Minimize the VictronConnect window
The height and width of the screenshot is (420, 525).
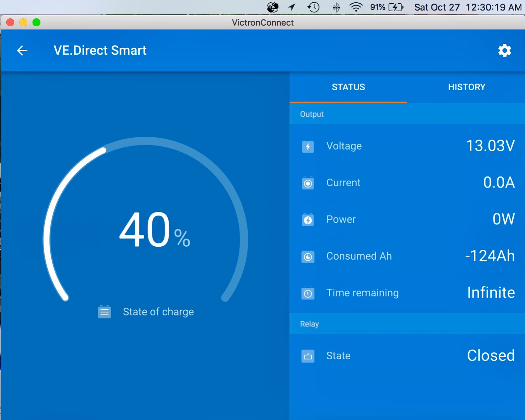point(23,22)
